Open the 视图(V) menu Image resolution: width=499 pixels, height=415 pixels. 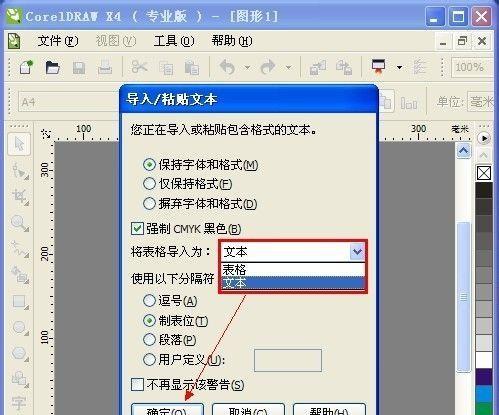pos(116,41)
